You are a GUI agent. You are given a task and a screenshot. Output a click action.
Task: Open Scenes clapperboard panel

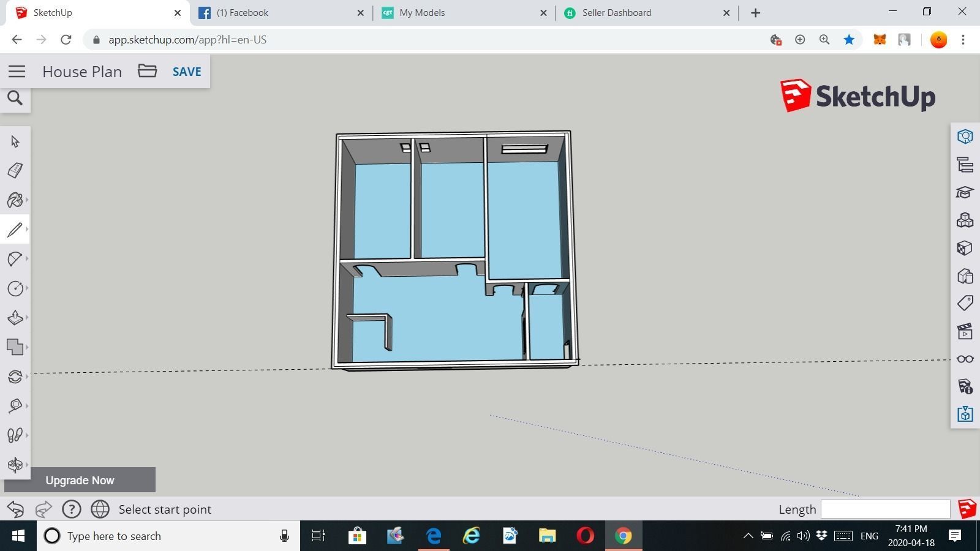[x=965, y=331]
